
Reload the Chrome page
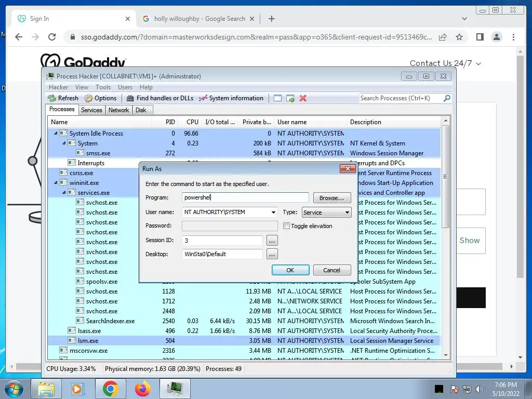[52, 37]
